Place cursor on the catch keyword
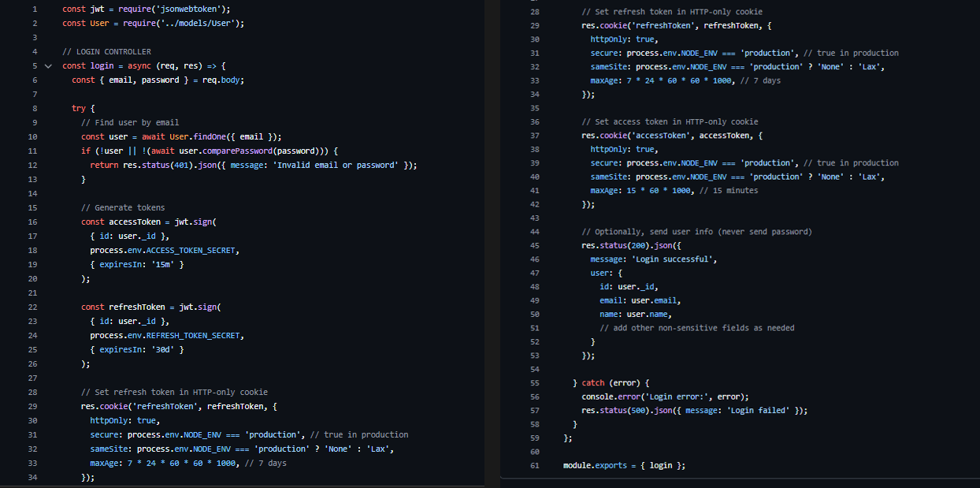This screenshot has width=980, height=488. pos(593,383)
